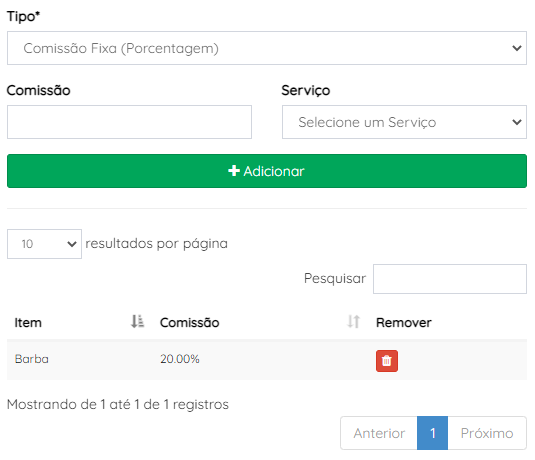Select page 1 in pagination
This screenshot has height=460, width=535.
432,433
